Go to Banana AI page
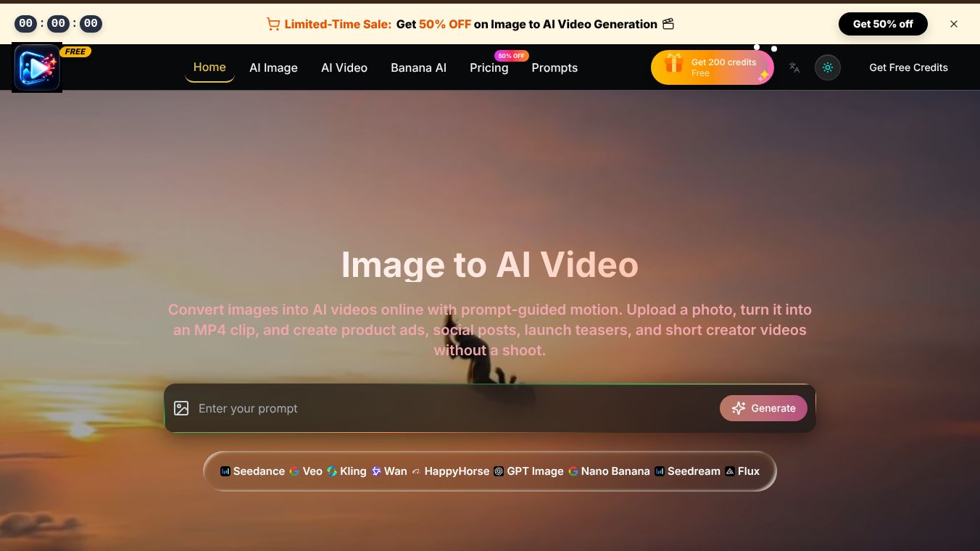Viewport: 980px width, 551px height. pos(418,67)
